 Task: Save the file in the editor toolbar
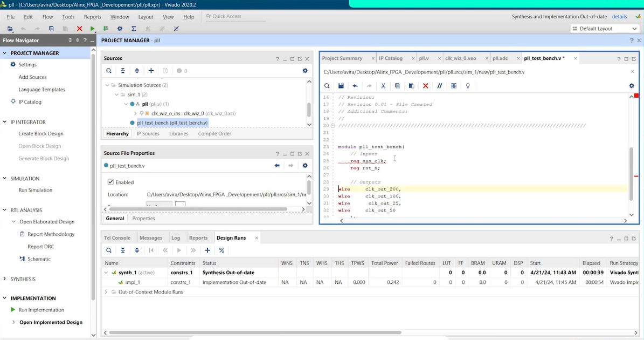341,86
